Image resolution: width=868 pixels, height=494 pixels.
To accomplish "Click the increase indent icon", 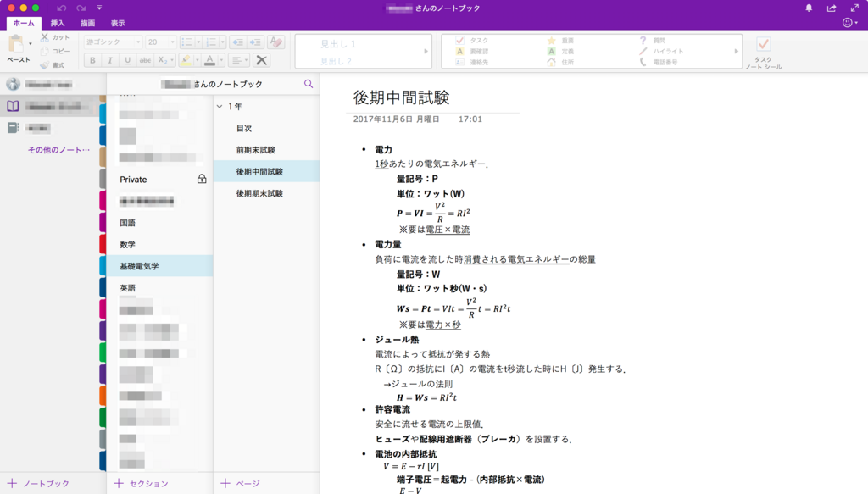I will pos(255,42).
